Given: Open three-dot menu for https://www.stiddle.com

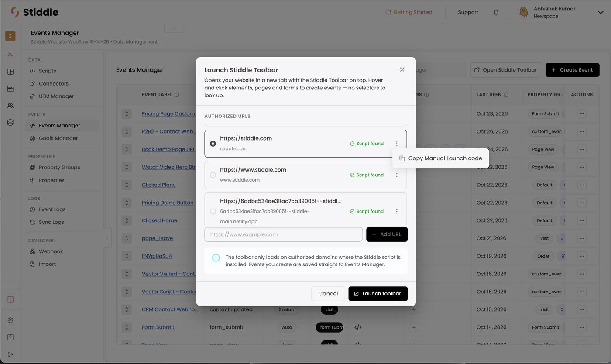Looking at the screenshot, I should coord(397,175).
